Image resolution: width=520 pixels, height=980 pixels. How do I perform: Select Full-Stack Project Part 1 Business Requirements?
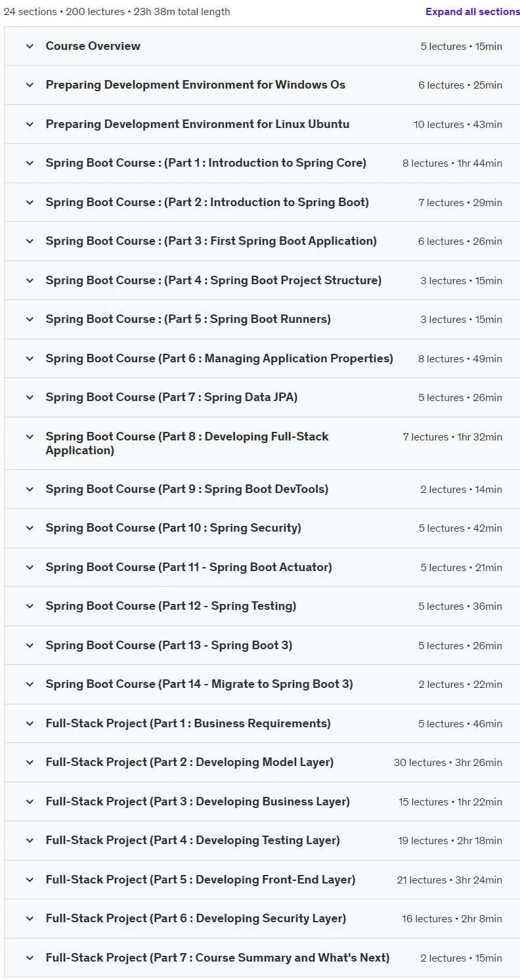[x=188, y=723]
